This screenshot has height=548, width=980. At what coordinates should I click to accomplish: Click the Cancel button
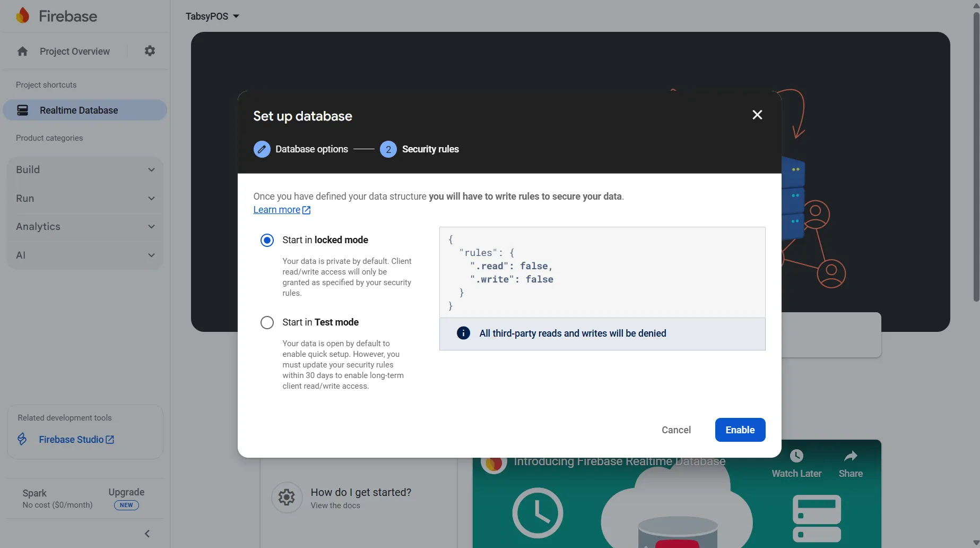point(676,430)
